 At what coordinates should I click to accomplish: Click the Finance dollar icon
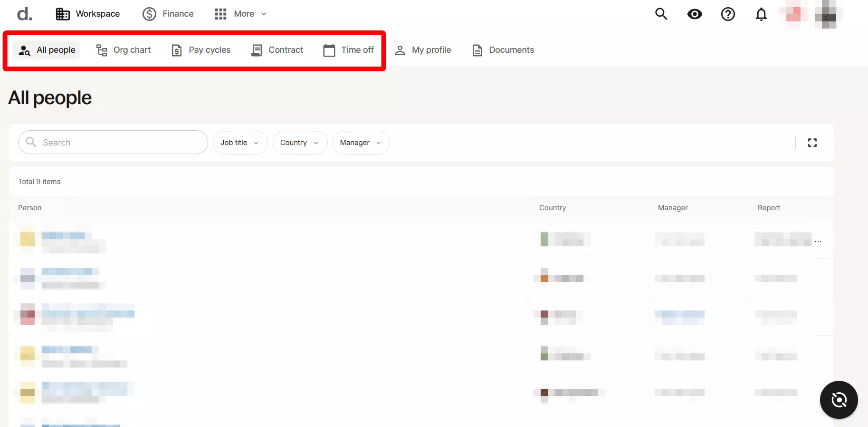(x=149, y=14)
